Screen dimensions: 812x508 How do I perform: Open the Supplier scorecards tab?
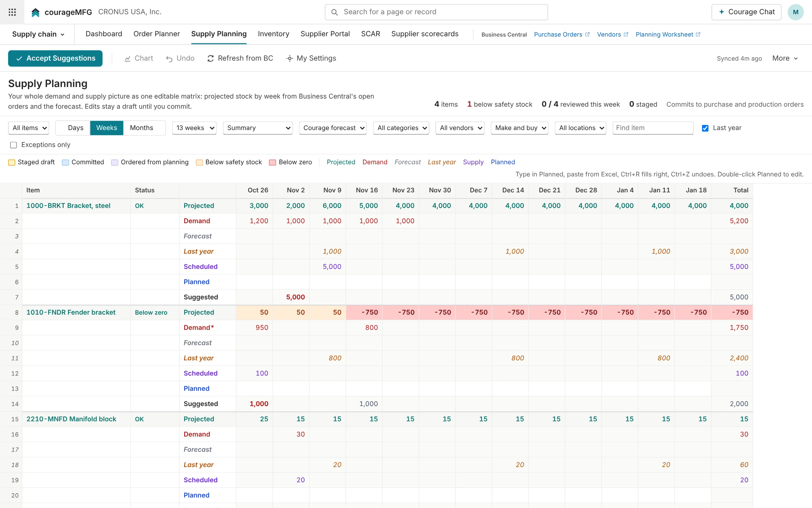point(425,34)
